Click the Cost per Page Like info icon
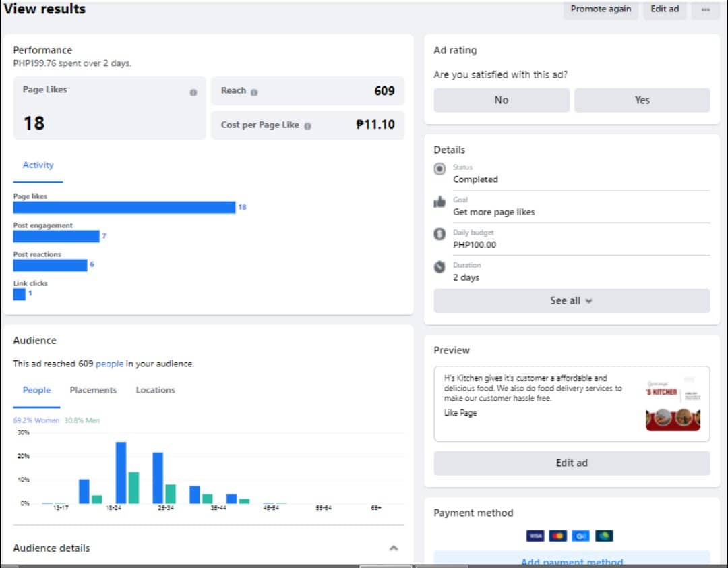728x568 pixels. 307,125
